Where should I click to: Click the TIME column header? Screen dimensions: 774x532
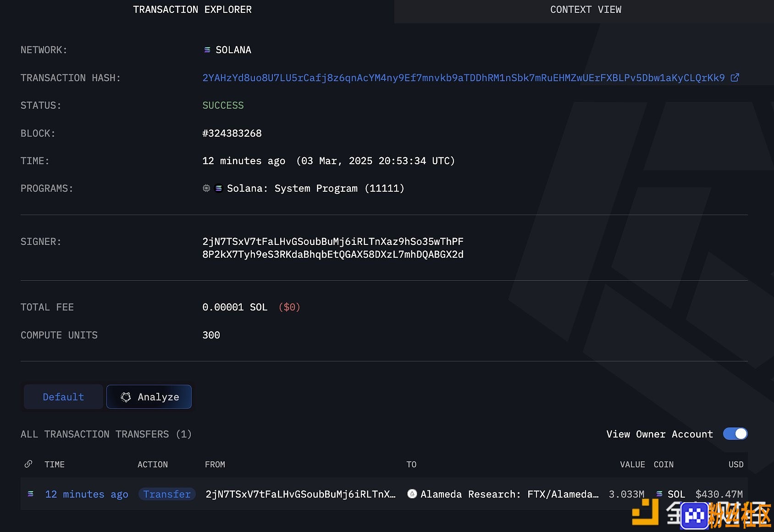55,465
